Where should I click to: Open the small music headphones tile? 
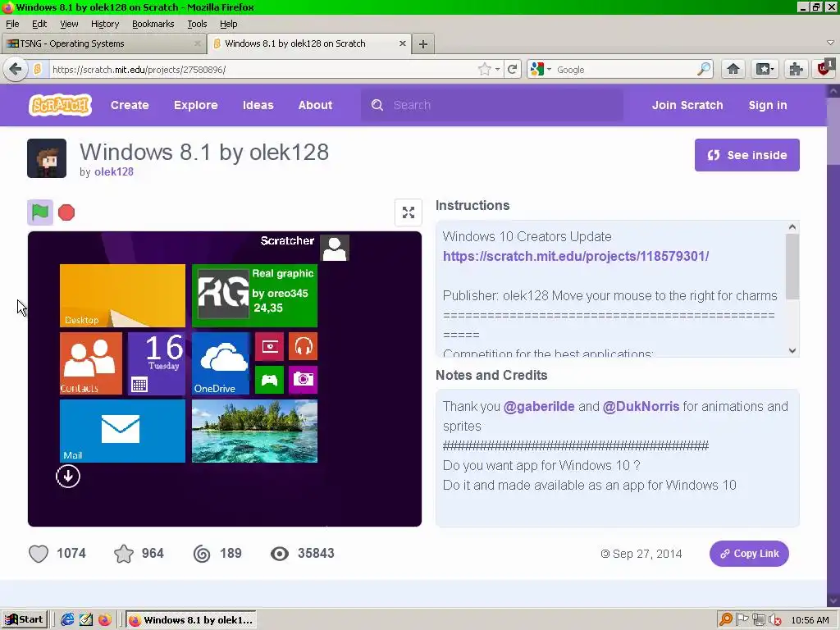pos(304,347)
